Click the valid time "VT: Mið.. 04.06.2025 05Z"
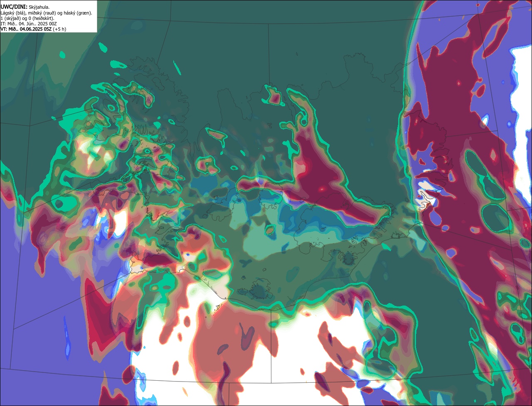 coord(26,29)
